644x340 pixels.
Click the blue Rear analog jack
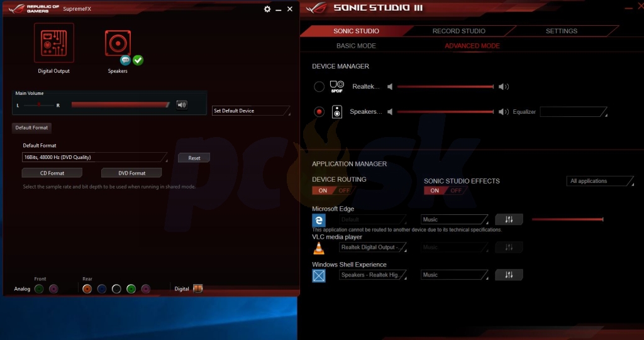[102, 288]
